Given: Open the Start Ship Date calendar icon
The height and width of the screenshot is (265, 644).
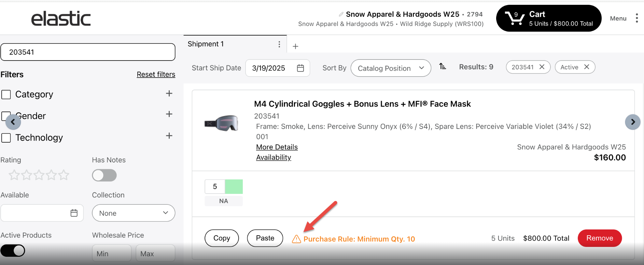Looking at the screenshot, I should point(300,68).
